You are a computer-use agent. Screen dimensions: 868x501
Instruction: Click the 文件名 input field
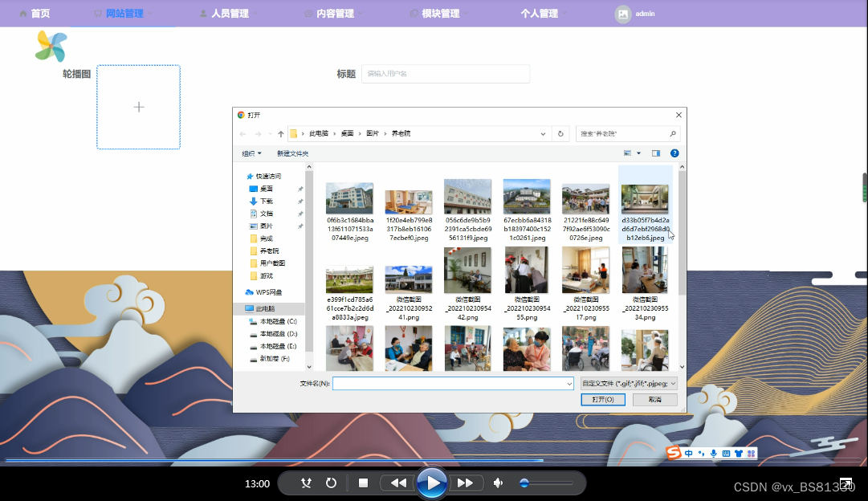tap(453, 384)
